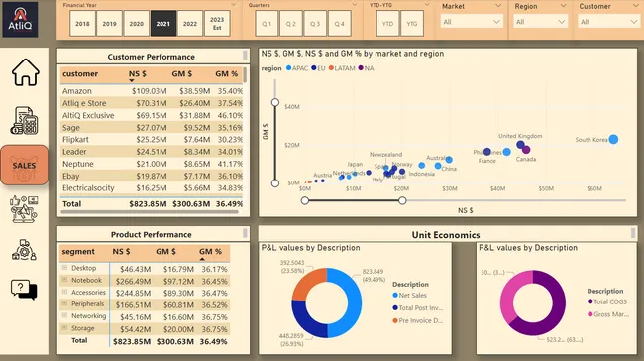Open the Customer All dropdown
Image resolution: width=644 pixels, height=361 pixels.
tap(608, 22)
